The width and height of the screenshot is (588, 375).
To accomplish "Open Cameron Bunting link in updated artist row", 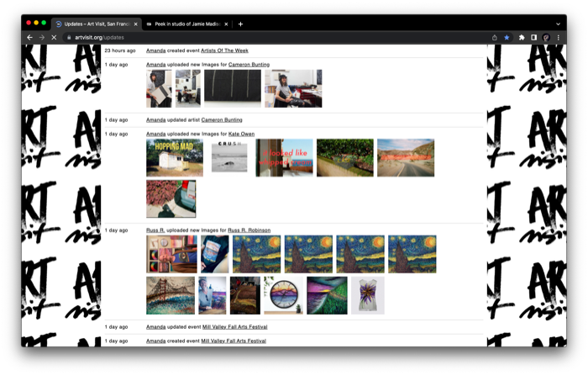I will (222, 120).
